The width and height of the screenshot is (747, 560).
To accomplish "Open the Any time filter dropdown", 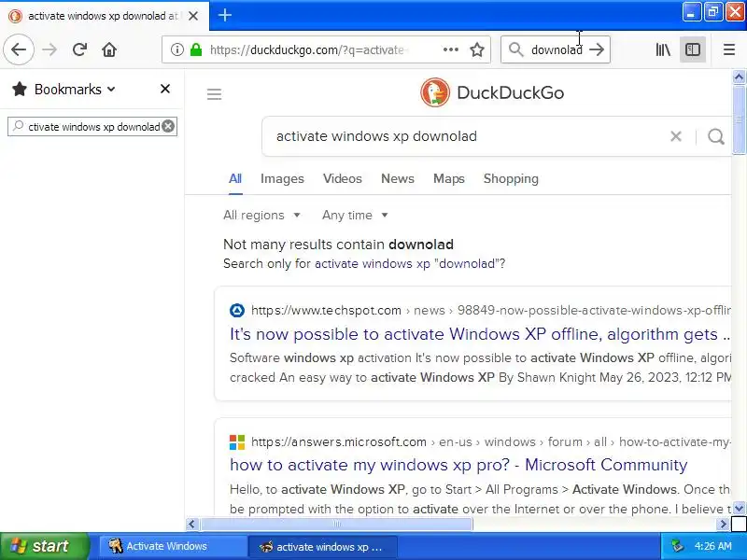I will [x=355, y=216].
